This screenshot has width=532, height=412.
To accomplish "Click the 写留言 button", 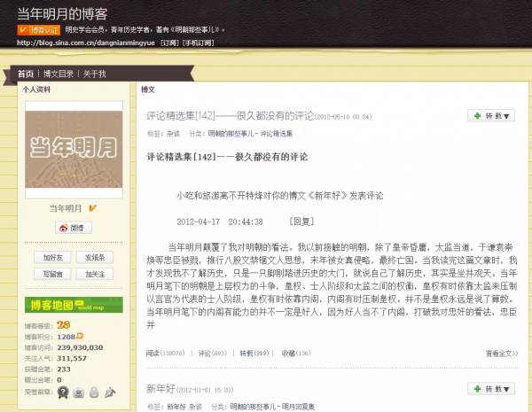I will tap(52, 274).
